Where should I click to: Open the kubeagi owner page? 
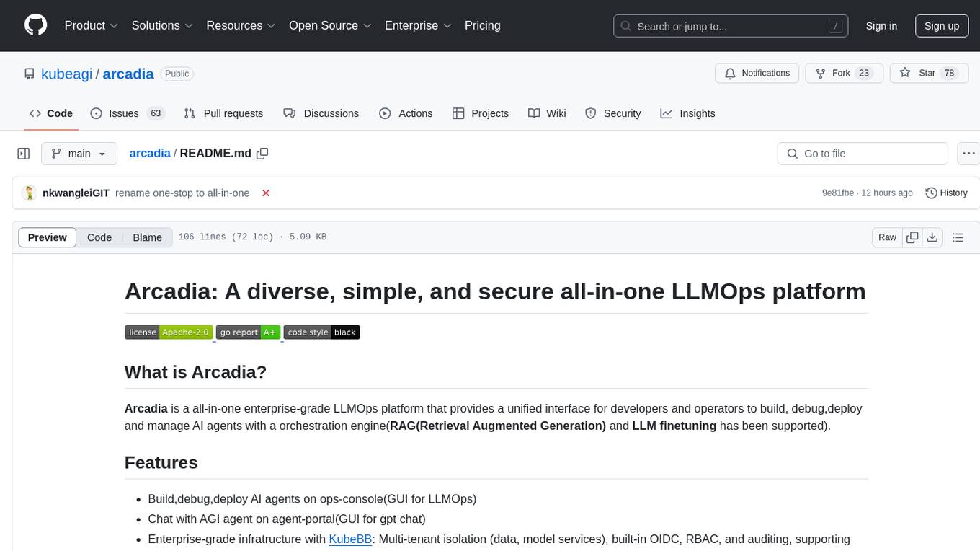[x=67, y=74]
